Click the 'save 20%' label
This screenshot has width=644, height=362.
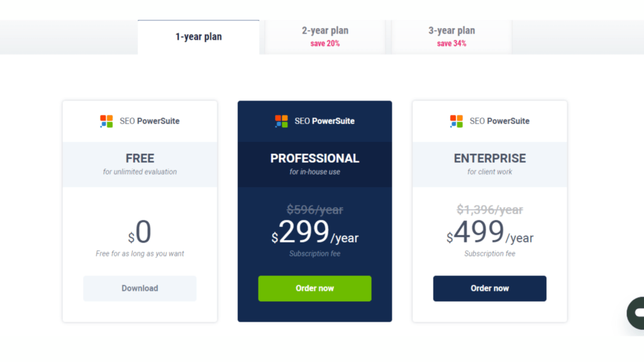pos(325,43)
